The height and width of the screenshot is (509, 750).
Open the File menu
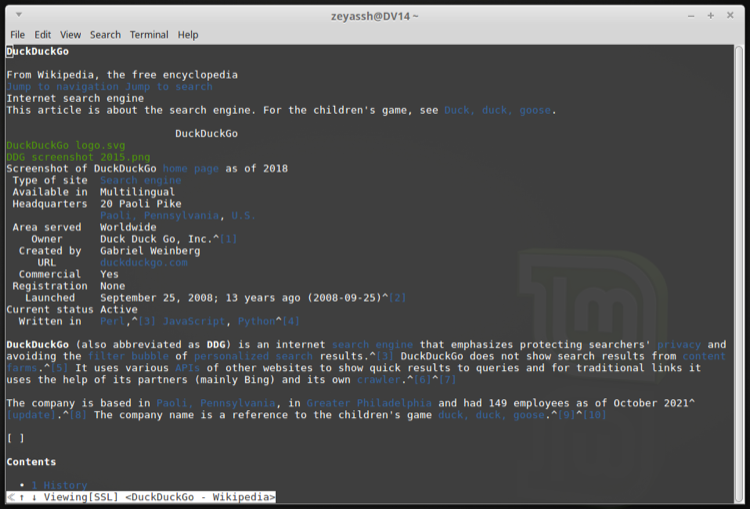pos(18,35)
